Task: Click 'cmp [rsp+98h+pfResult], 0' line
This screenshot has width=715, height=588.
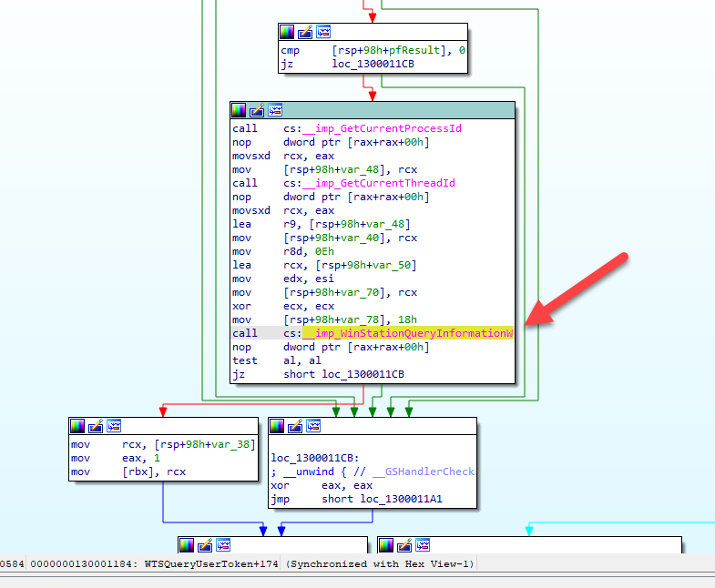Action: 373,50
